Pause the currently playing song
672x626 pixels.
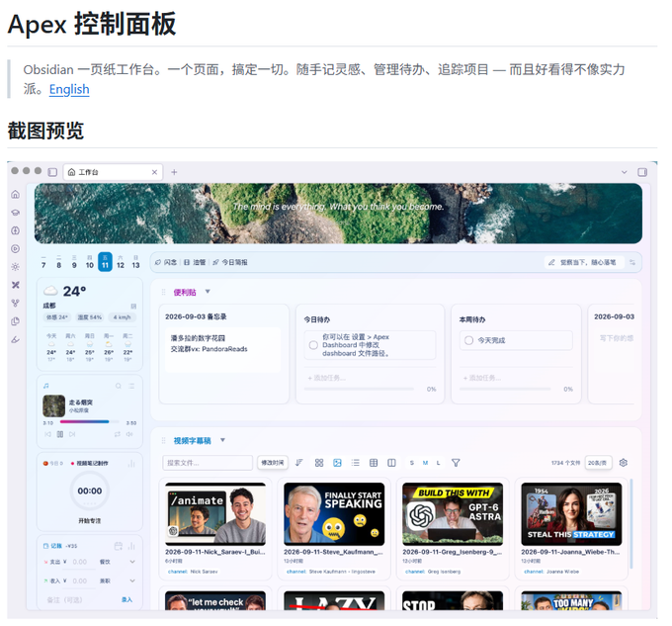pos(60,434)
